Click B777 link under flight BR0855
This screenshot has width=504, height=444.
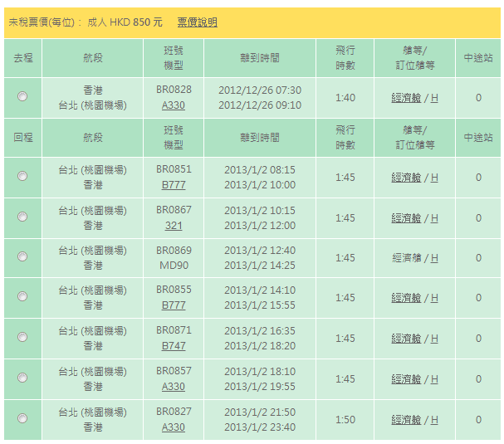[174, 305]
